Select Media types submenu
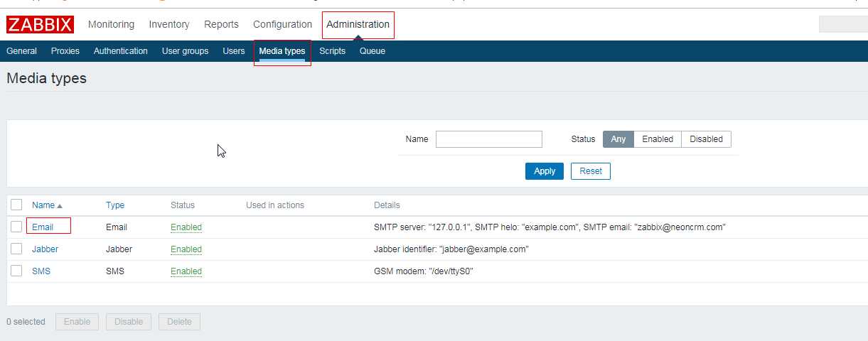Screen dimensions: 868x341 pos(282,51)
